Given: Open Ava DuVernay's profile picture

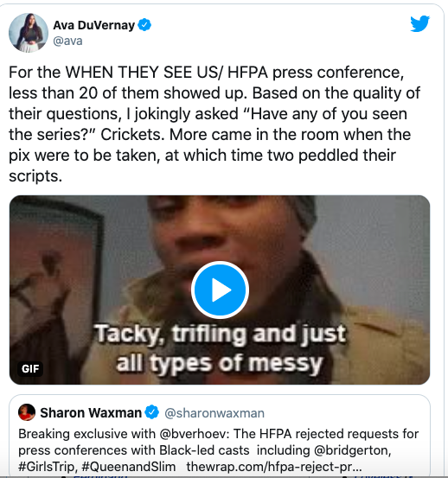Looking at the screenshot, I should pos(29,33).
